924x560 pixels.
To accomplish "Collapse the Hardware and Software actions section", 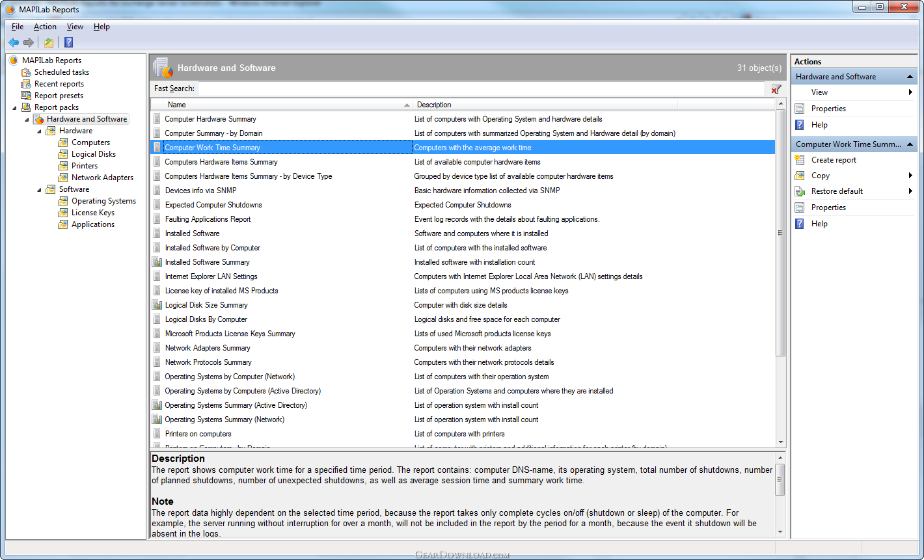I will pyautogui.click(x=910, y=77).
